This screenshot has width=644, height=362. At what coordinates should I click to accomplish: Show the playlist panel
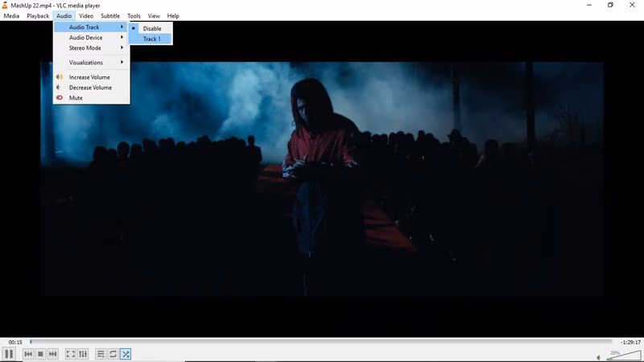[x=101, y=354]
